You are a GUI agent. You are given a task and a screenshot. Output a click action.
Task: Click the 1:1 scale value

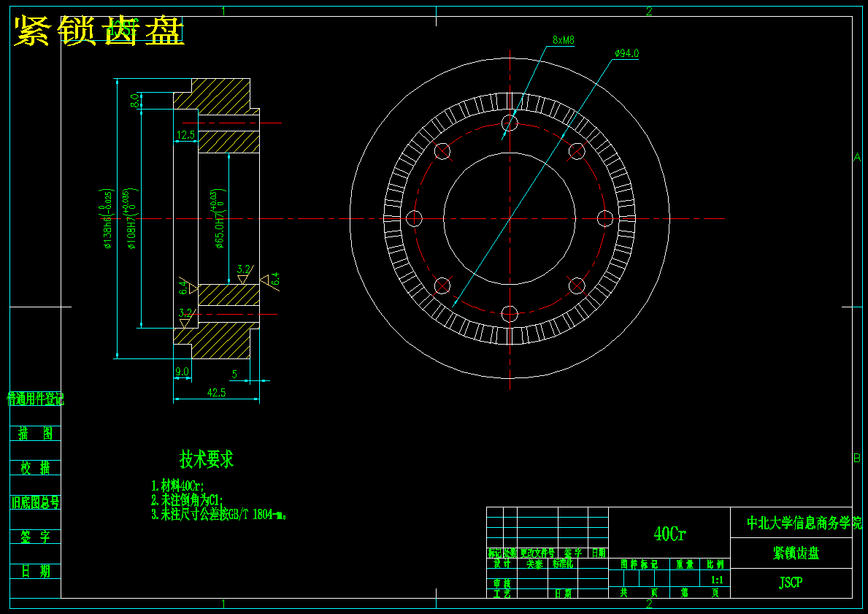(x=717, y=580)
